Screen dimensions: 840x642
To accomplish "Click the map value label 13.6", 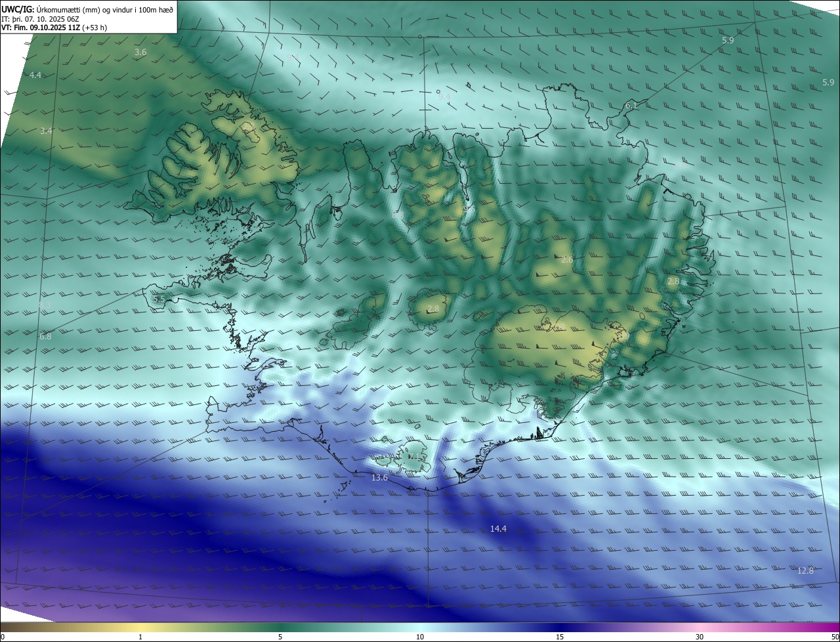I will (x=379, y=478).
